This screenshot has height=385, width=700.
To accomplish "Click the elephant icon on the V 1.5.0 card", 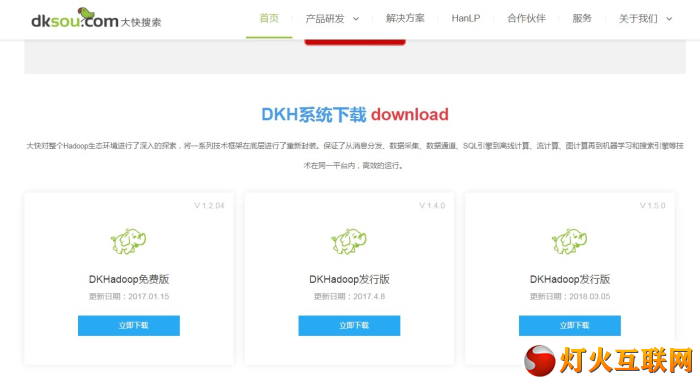I will pyautogui.click(x=570, y=241).
